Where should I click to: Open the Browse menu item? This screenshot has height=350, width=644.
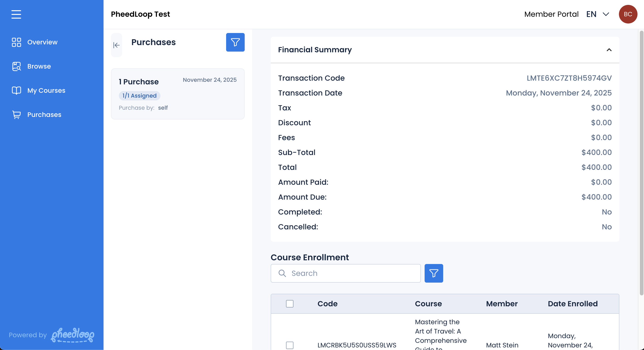click(39, 66)
